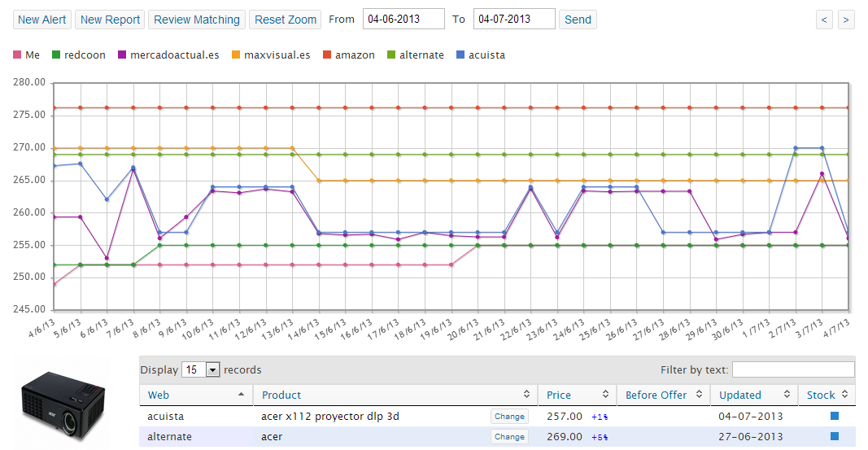Click Change button in alternate row
Viewport: 868px width, 450px height.
tap(509, 437)
